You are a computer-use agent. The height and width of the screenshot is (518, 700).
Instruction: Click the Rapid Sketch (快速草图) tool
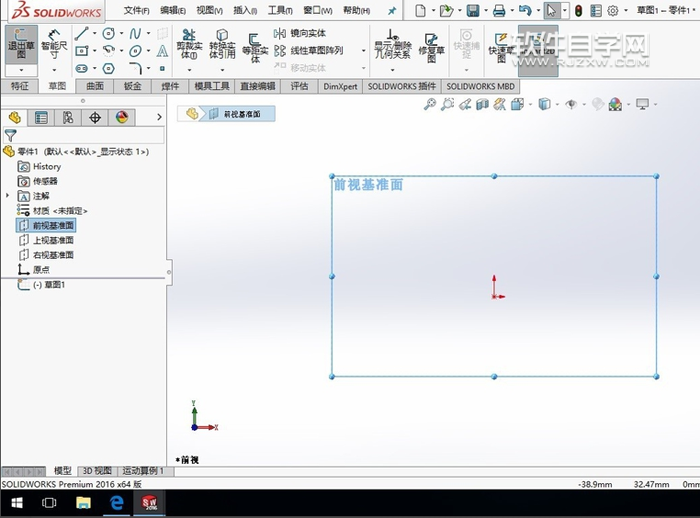click(x=500, y=47)
